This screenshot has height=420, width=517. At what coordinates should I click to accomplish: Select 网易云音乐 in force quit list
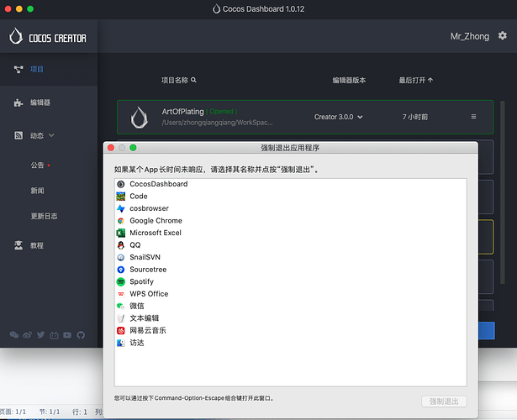tap(291, 330)
